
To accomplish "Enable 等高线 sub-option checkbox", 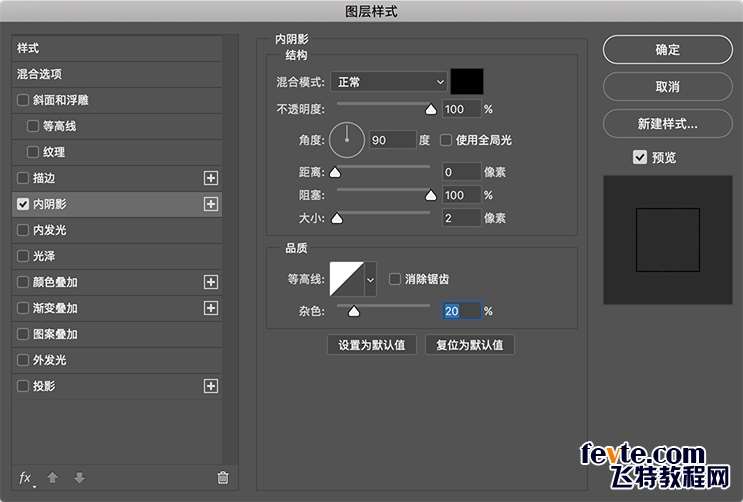I will pyautogui.click(x=33, y=126).
